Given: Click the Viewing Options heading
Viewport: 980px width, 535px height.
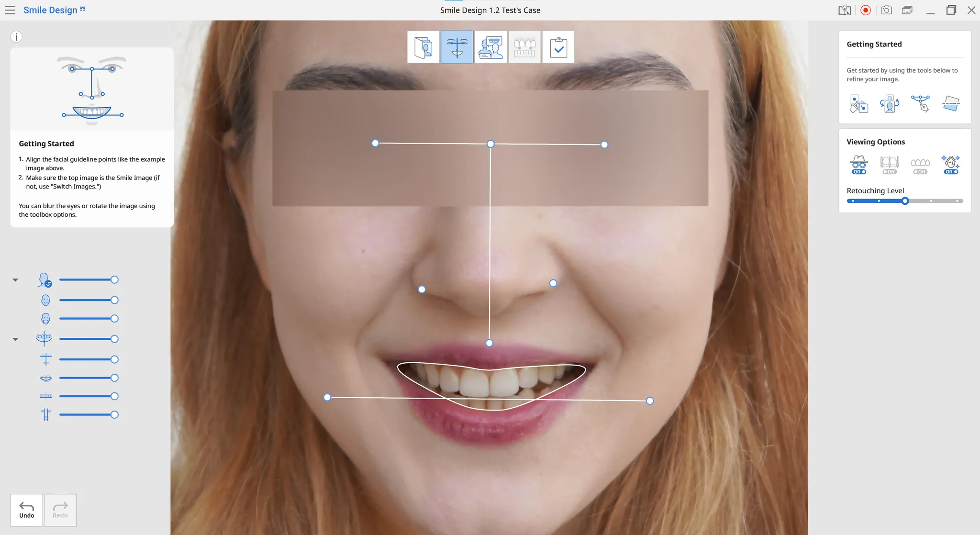Looking at the screenshot, I should (876, 142).
